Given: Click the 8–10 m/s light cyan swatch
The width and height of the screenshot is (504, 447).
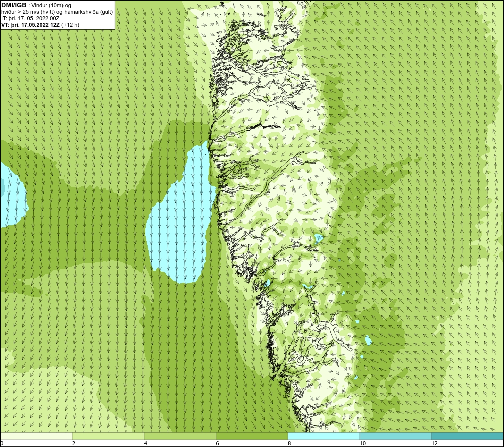Looking at the screenshot, I should coord(324,436).
